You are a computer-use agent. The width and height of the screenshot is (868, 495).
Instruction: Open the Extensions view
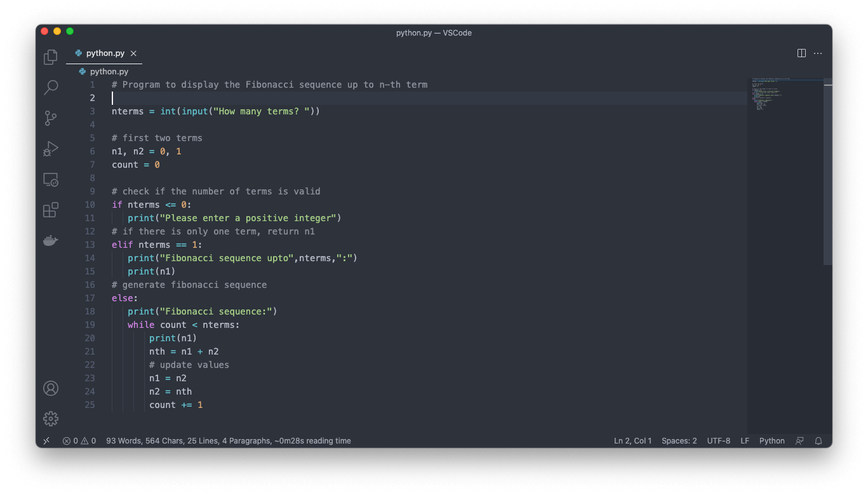pos(50,210)
